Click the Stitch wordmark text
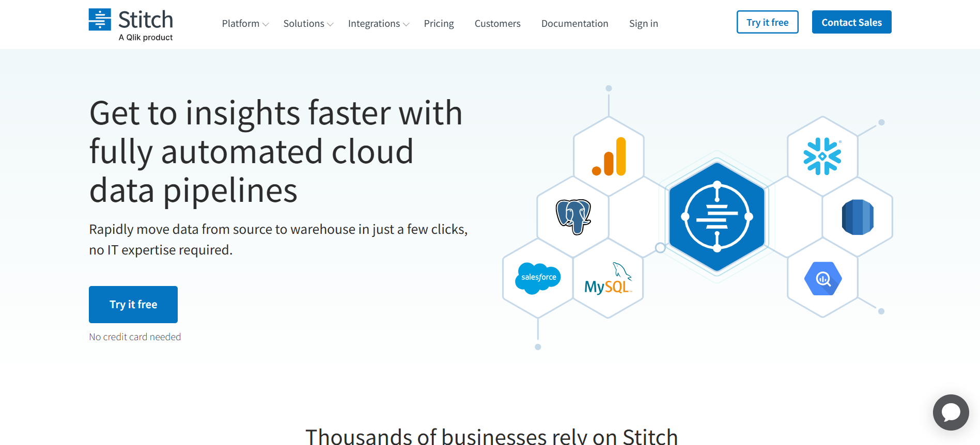980x445 pixels. click(x=146, y=20)
